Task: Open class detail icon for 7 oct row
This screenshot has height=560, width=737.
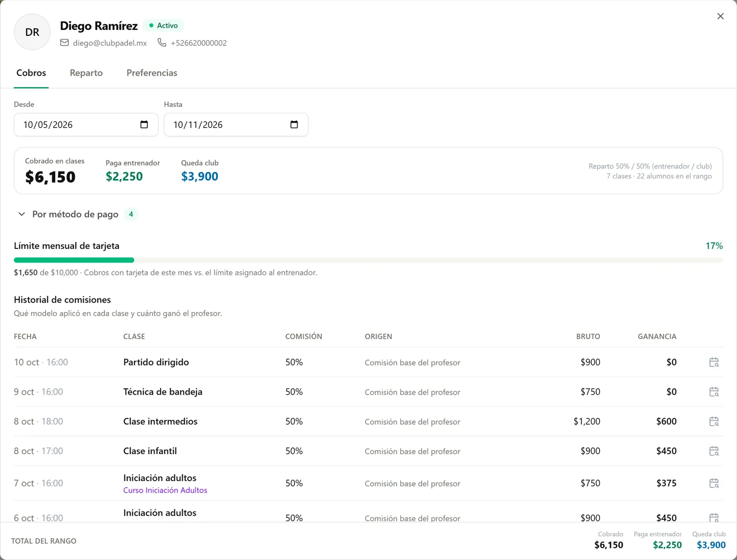Action: (714, 483)
